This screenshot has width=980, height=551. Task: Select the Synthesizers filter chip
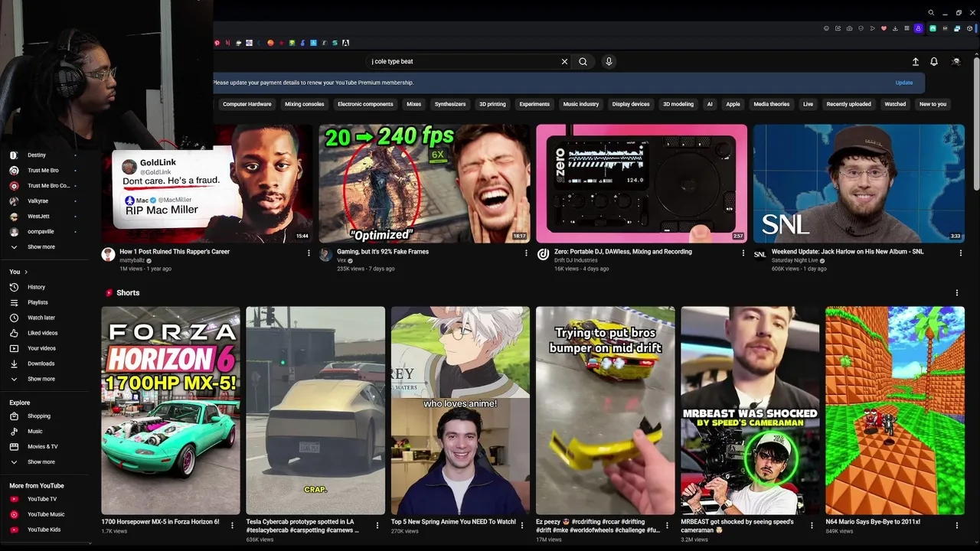point(450,104)
